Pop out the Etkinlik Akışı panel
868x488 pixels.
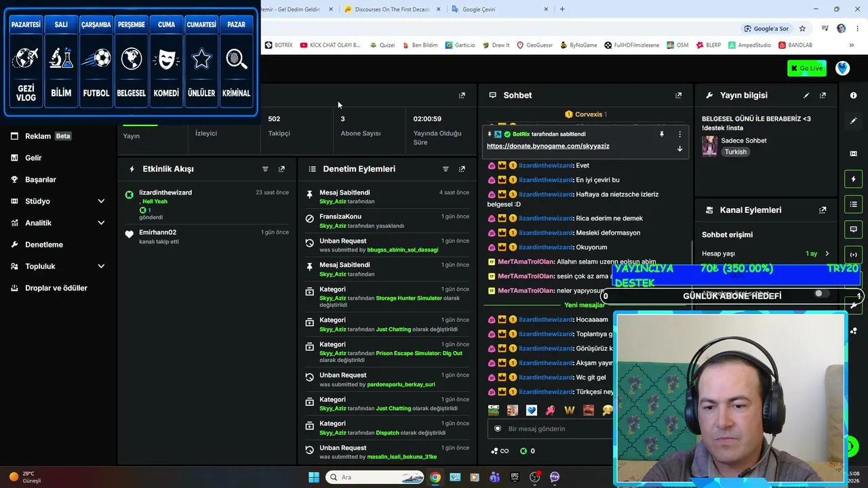click(x=281, y=169)
